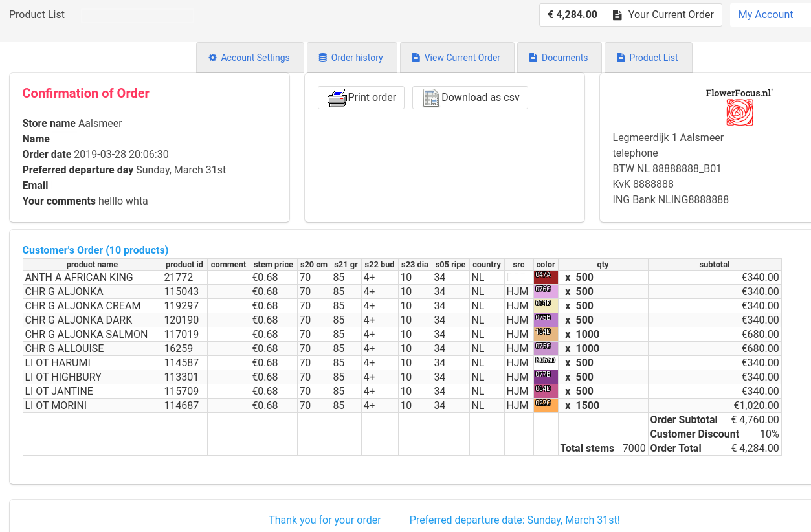Click the database icon in Order history tab
811x532 pixels.
[322, 58]
